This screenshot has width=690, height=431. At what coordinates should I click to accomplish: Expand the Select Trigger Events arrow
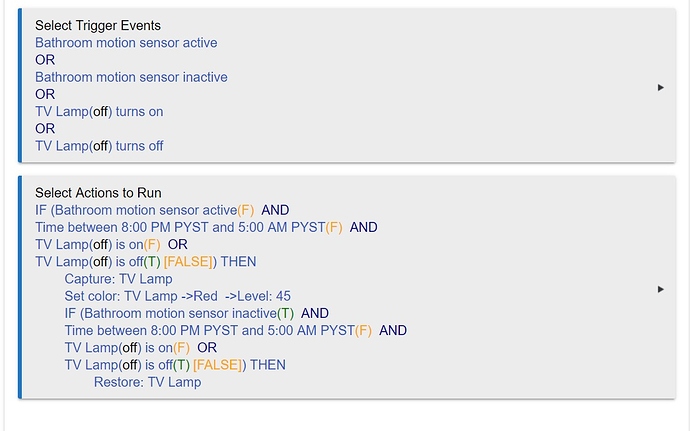point(661,87)
